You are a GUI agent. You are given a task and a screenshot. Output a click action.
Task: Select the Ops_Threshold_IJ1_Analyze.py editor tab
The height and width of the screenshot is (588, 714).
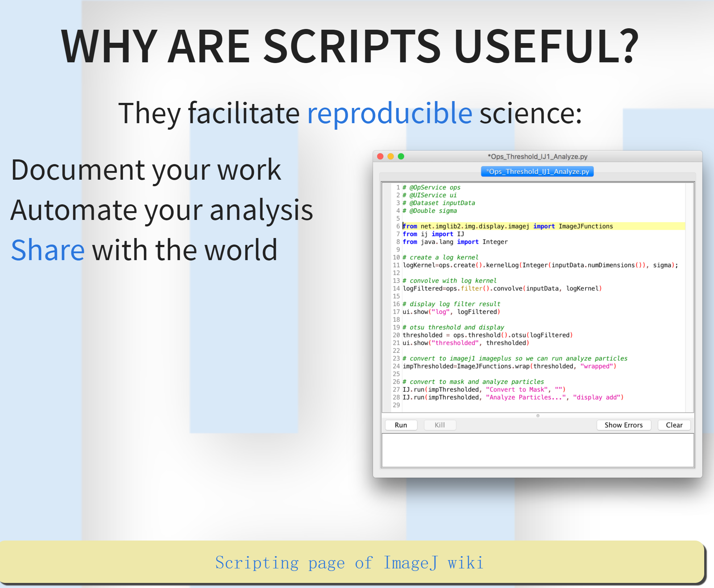[537, 171]
